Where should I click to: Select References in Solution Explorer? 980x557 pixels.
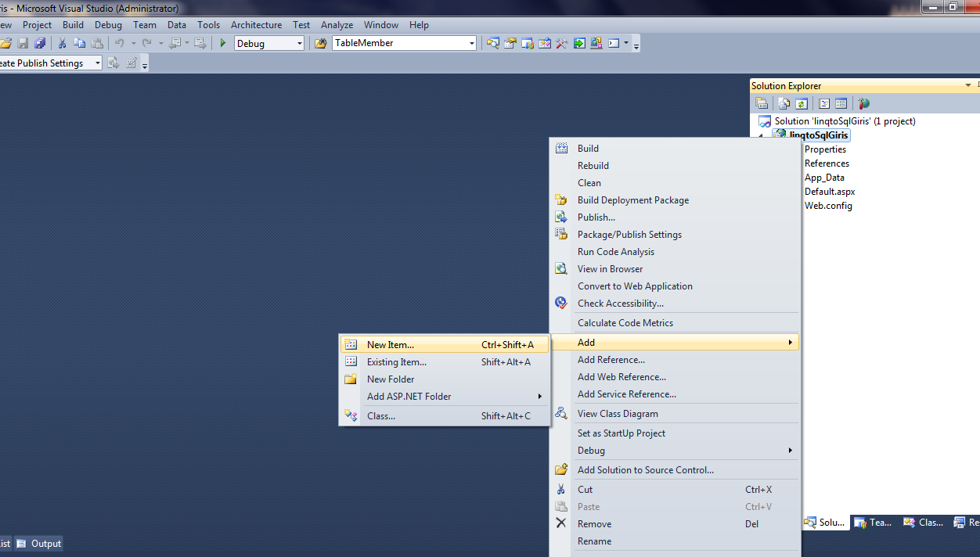click(827, 164)
